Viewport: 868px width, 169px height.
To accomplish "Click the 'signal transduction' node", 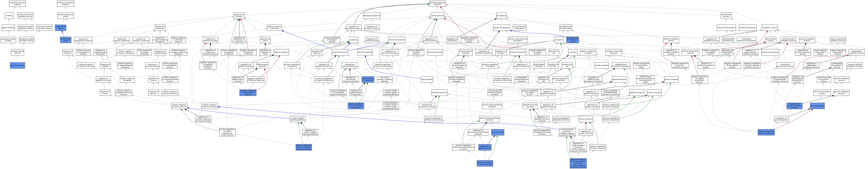I will coord(340,52).
